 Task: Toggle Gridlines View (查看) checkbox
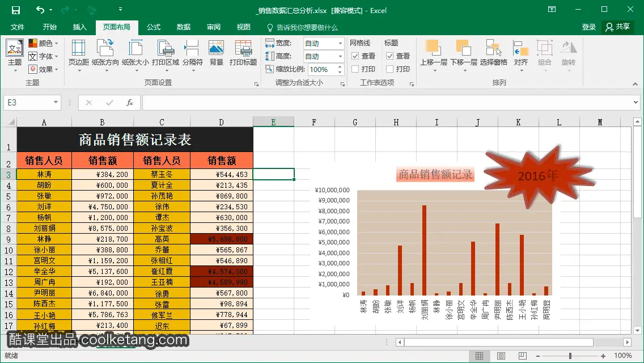355,56
